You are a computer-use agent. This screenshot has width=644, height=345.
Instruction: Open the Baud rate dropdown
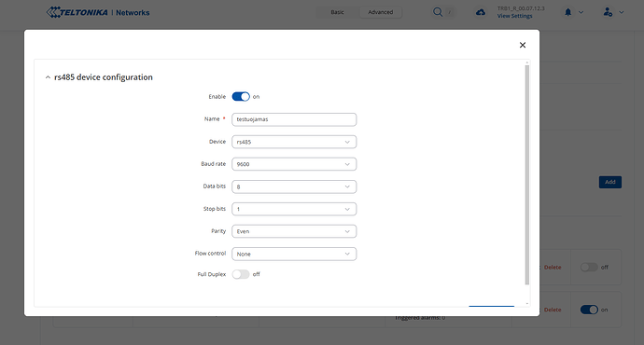click(294, 164)
